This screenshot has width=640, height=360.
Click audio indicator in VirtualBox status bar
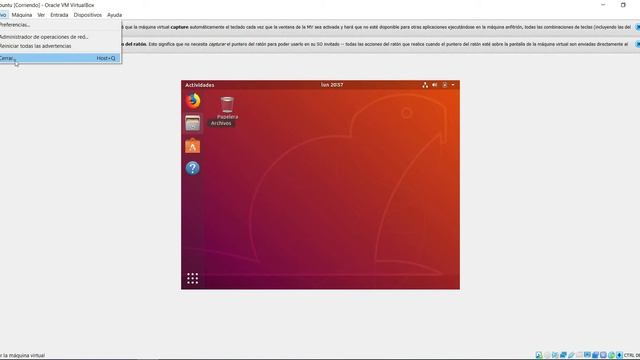pyautogui.click(x=555, y=355)
